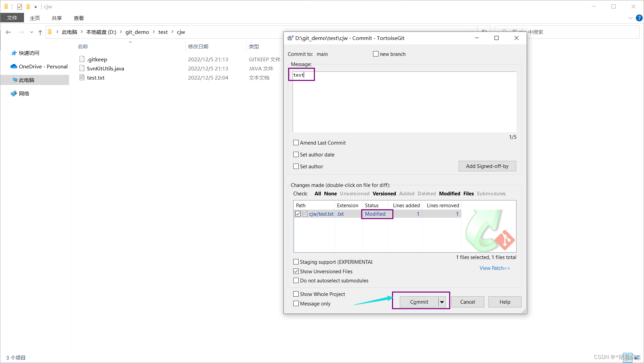Enable the new branch checkbox
Image resolution: width=644 pixels, height=363 pixels.
[x=375, y=54]
